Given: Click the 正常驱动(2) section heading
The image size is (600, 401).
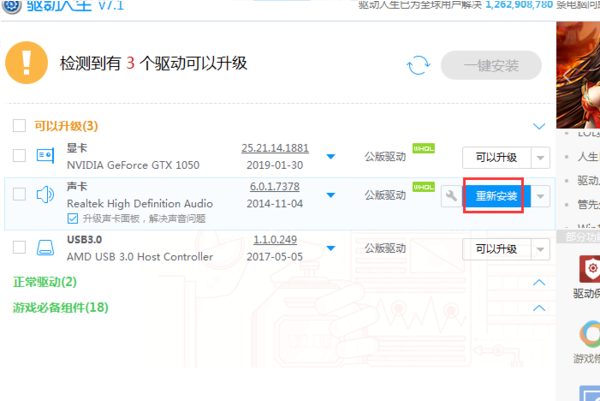Looking at the screenshot, I should point(45,282).
